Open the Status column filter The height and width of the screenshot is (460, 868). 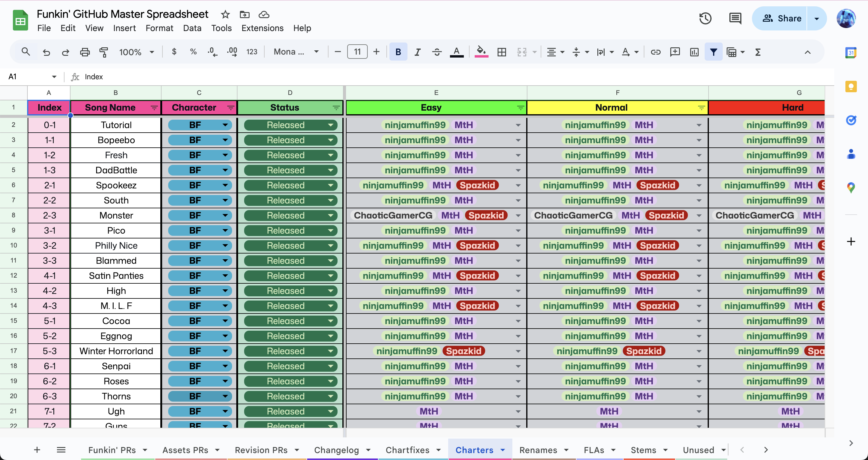(x=336, y=108)
